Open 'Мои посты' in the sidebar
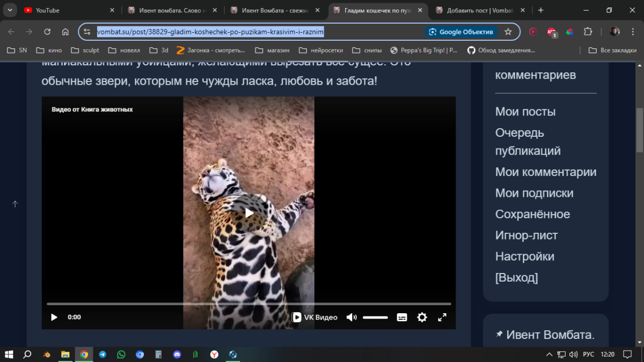This screenshot has width=644, height=362. (525, 112)
